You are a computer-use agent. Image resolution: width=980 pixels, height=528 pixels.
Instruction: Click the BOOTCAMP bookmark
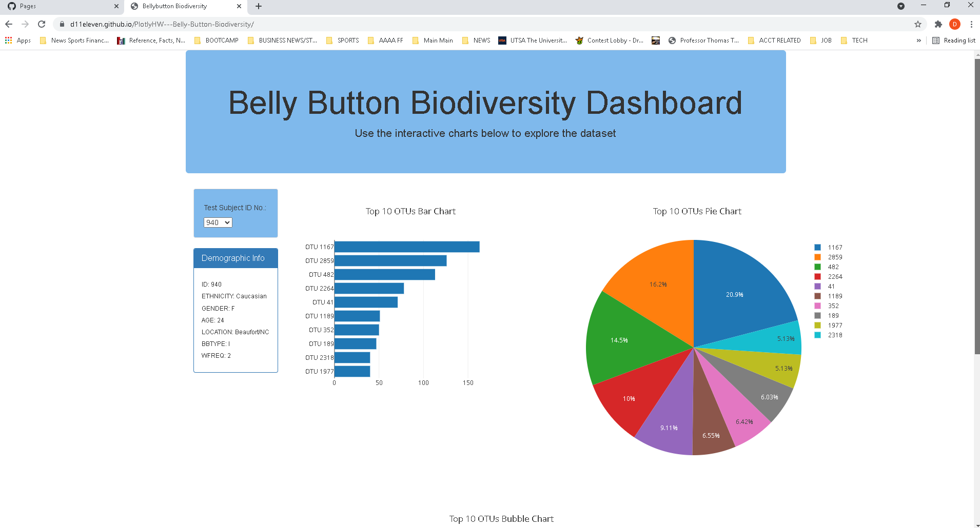coord(217,40)
